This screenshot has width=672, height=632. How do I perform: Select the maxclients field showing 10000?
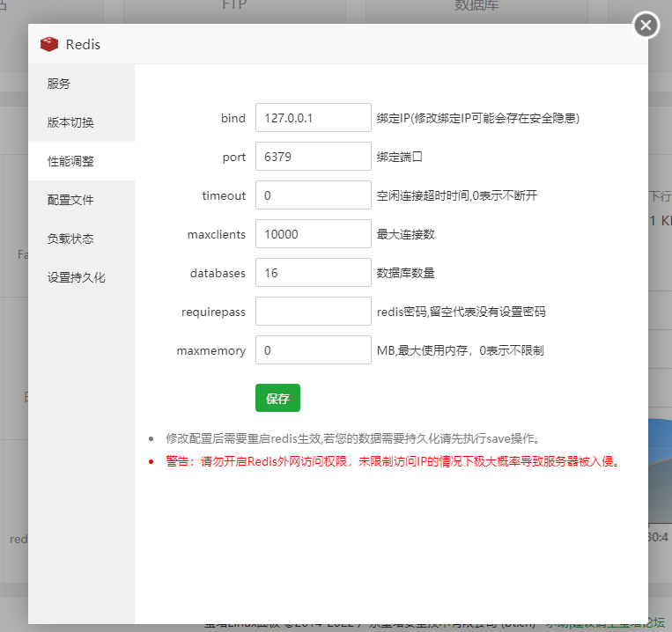pyautogui.click(x=314, y=234)
